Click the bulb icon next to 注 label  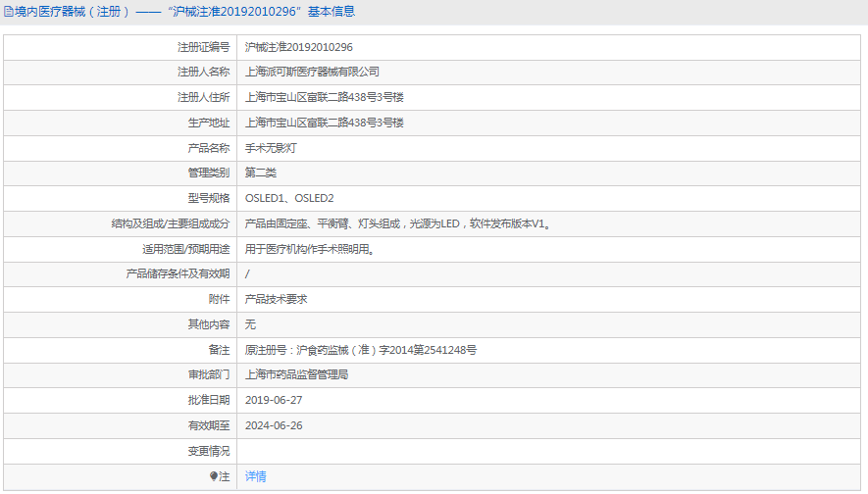coord(214,476)
